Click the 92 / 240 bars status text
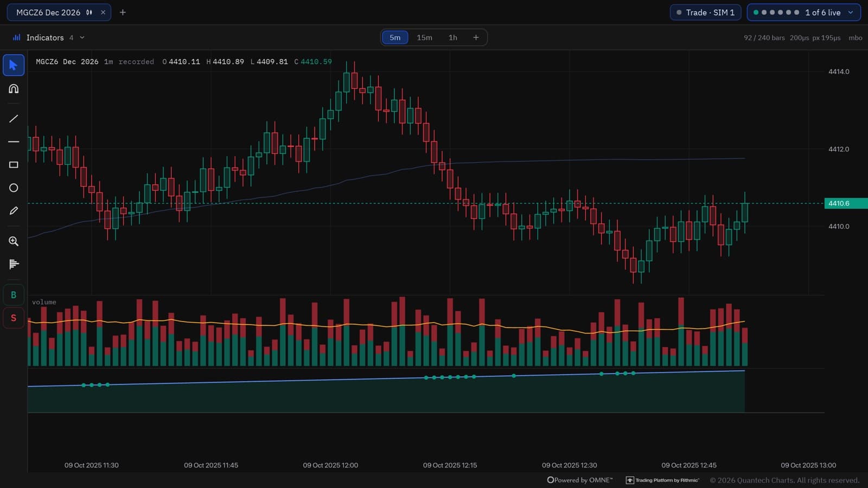This screenshot has height=488, width=868. click(764, 37)
